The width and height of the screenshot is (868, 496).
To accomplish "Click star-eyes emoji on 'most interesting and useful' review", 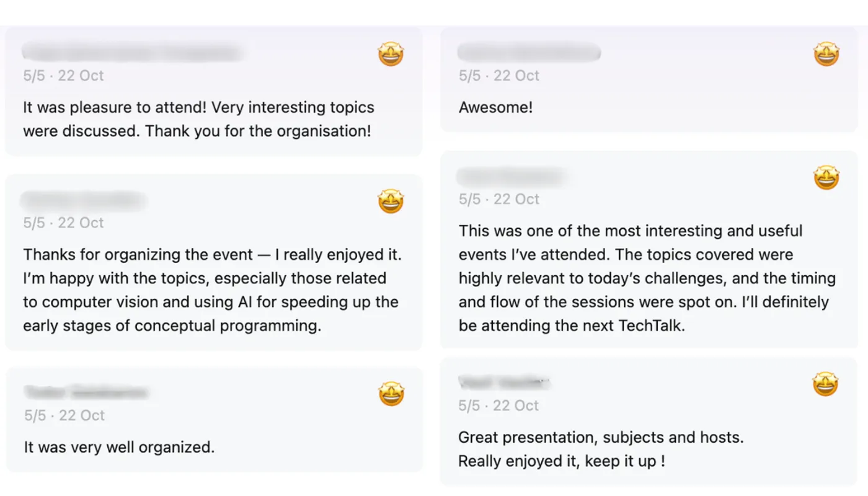I will coord(826,178).
